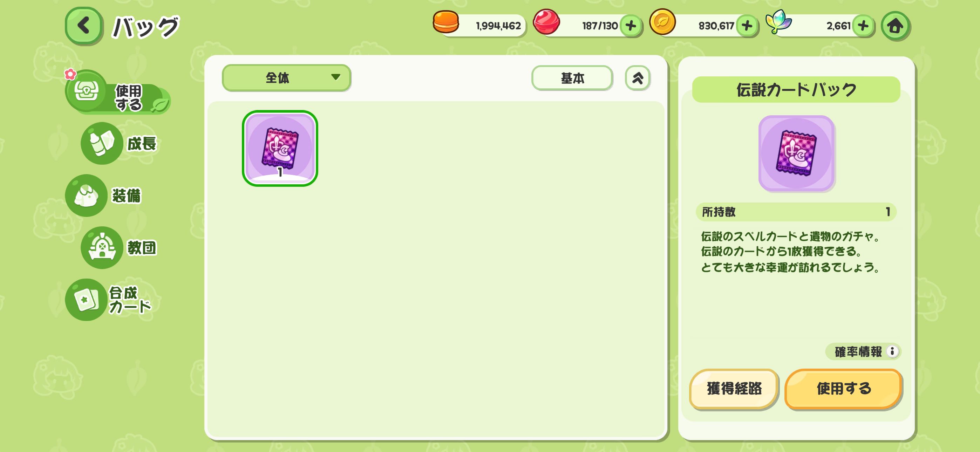Open probability info (確率情報) icon
This screenshot has width=980, height=452.
(x=892, y=351)
